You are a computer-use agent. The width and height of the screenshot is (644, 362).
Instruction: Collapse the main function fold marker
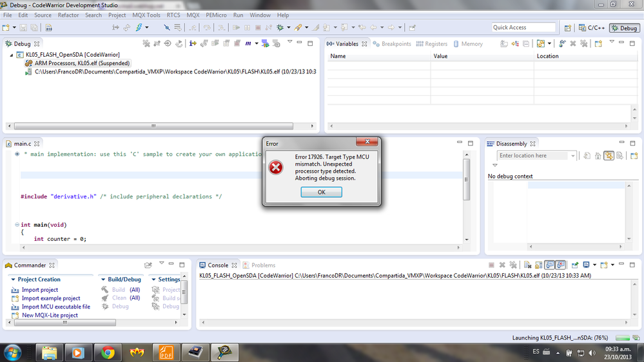pos(17,225)
